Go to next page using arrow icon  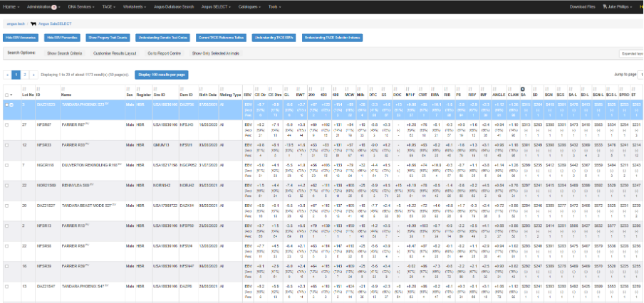35,74
